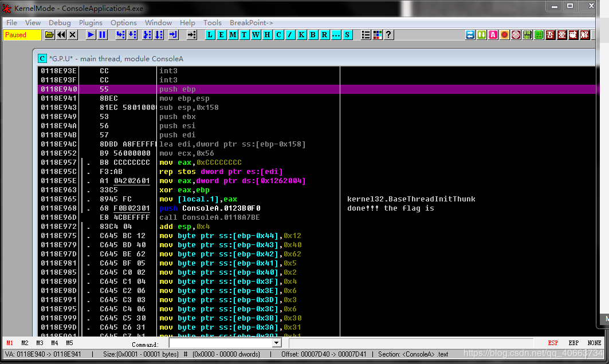The image size is (609, 364).
Task: Show the Log window (L)
Action: [210, 35]
